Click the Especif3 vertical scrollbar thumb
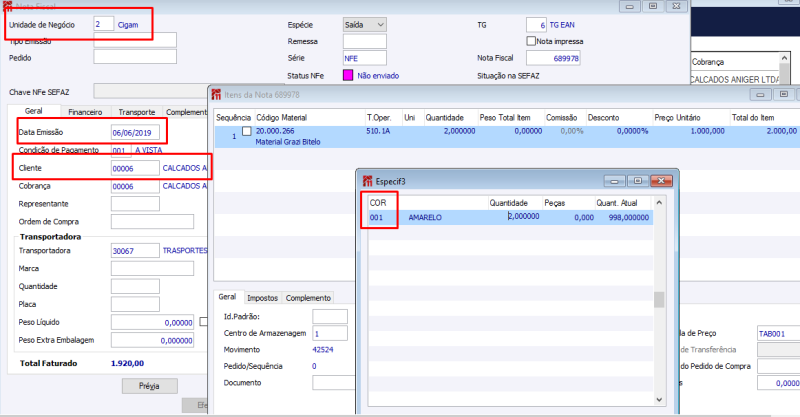Screen dimensions: 800x417 (x=659, y=300)
